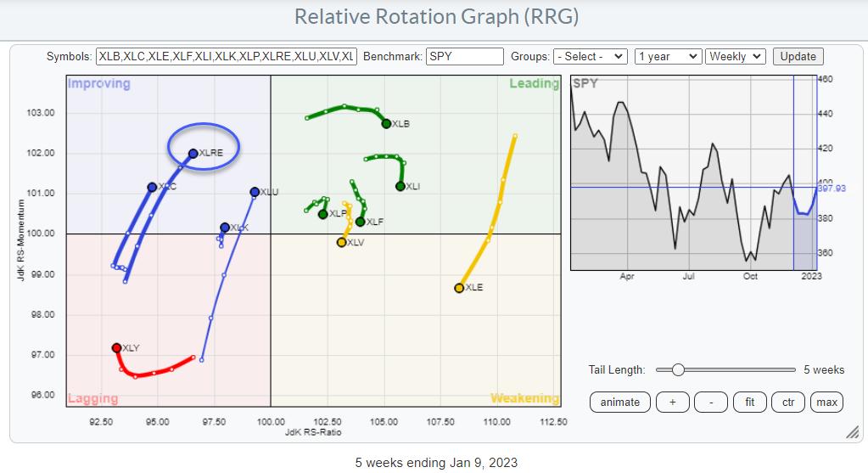Viewport: 868px width, 473px height.
Task: Click the XLV yellow marker
Action: tap(341, 242)
